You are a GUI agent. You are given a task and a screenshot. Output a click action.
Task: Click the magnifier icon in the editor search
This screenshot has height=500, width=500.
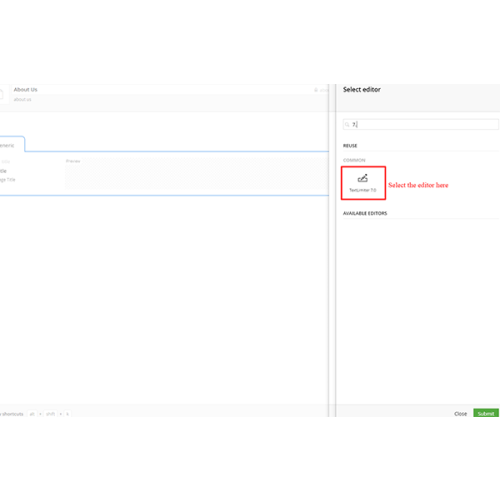[347, 125]
